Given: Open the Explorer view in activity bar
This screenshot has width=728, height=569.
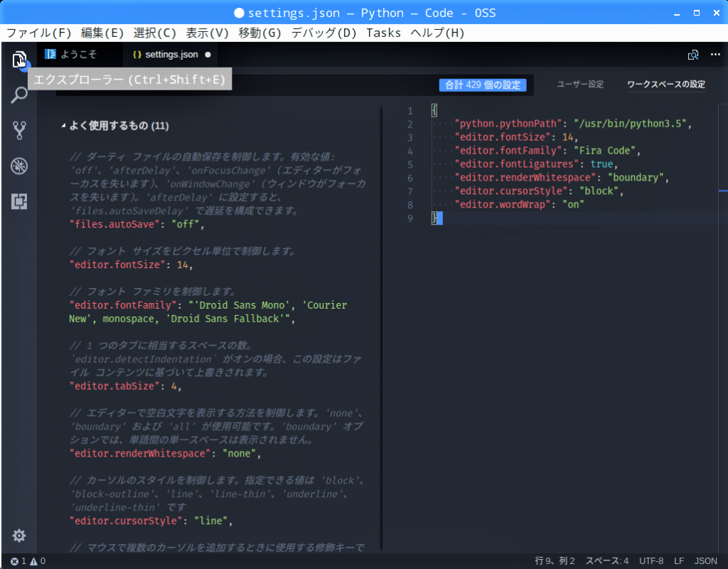Looking at the screenshot, I should tap(19, 60).
